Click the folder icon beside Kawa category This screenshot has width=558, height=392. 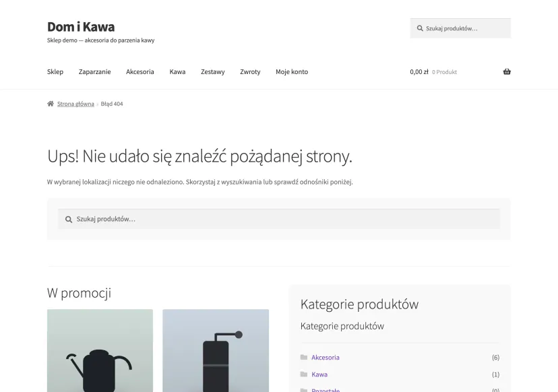click(303, 374)
